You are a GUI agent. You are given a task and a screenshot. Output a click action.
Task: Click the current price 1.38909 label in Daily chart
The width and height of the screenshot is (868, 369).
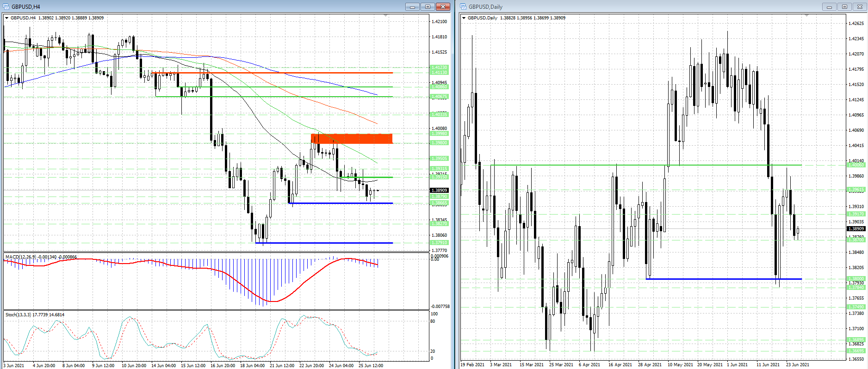pyautogui.click(x=856, y=228)
